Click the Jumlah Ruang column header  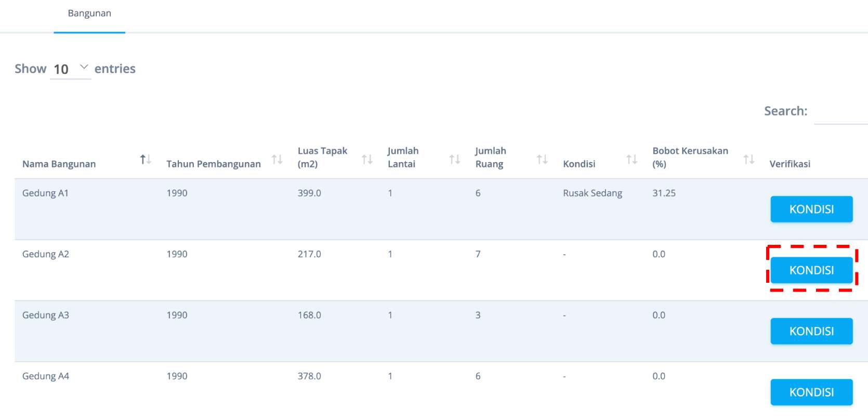[x=490, y=157]
